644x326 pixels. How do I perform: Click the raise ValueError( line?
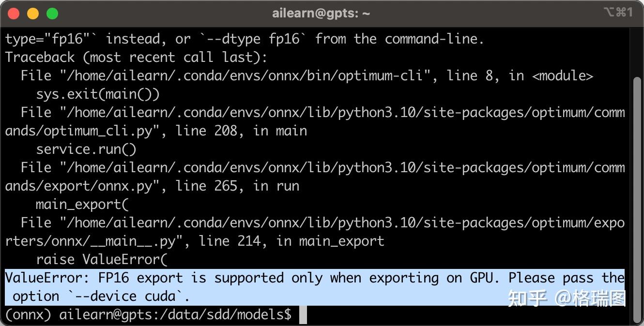(102, 260)
